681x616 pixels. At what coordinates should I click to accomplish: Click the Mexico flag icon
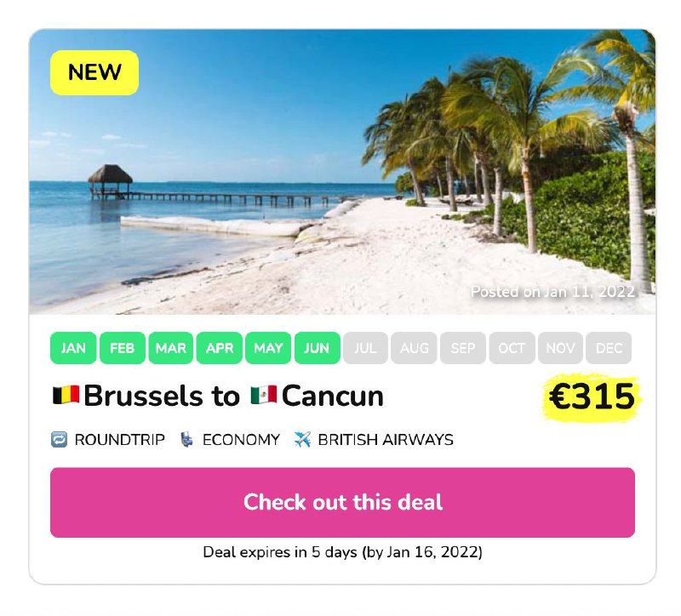coord(264,395)
